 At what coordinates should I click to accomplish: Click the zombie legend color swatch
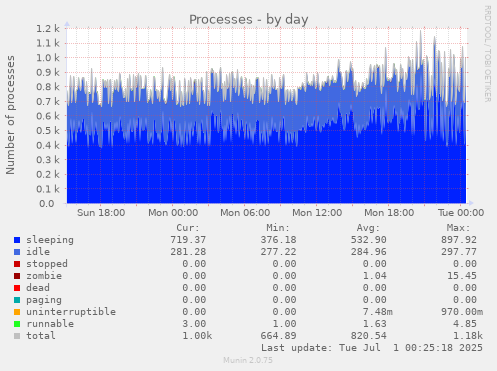pos(17,276)
